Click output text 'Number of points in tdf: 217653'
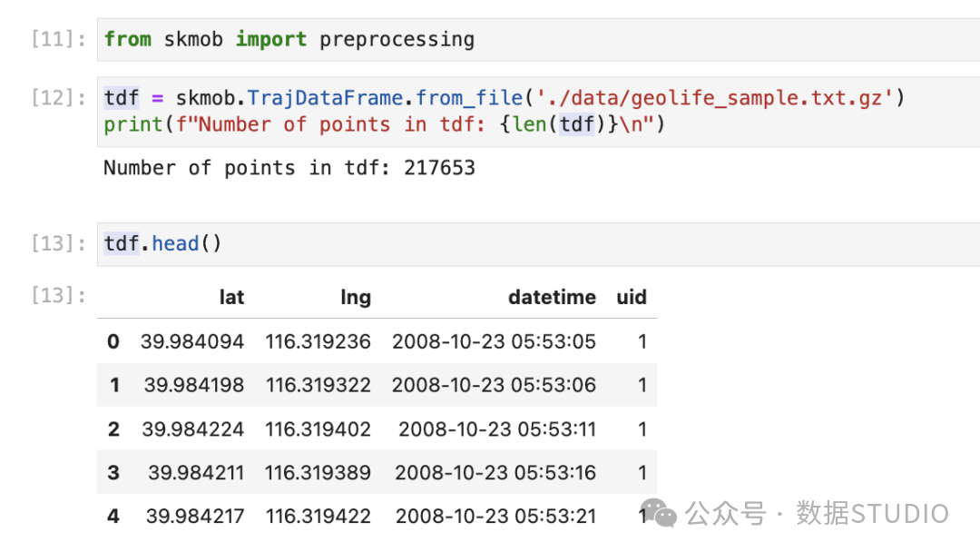Screen dimensions: 980x552 point(289,168)
